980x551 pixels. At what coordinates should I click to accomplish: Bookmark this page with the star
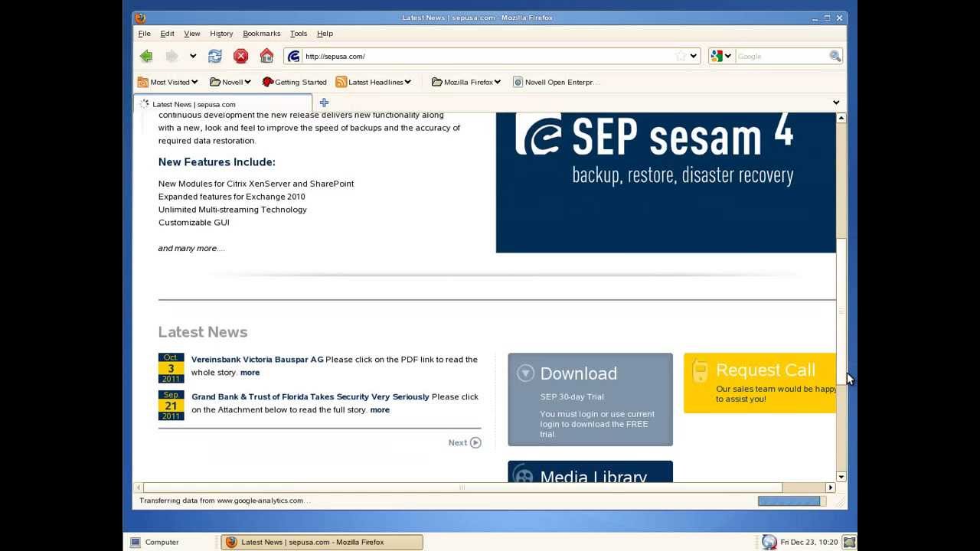(681, 56)
